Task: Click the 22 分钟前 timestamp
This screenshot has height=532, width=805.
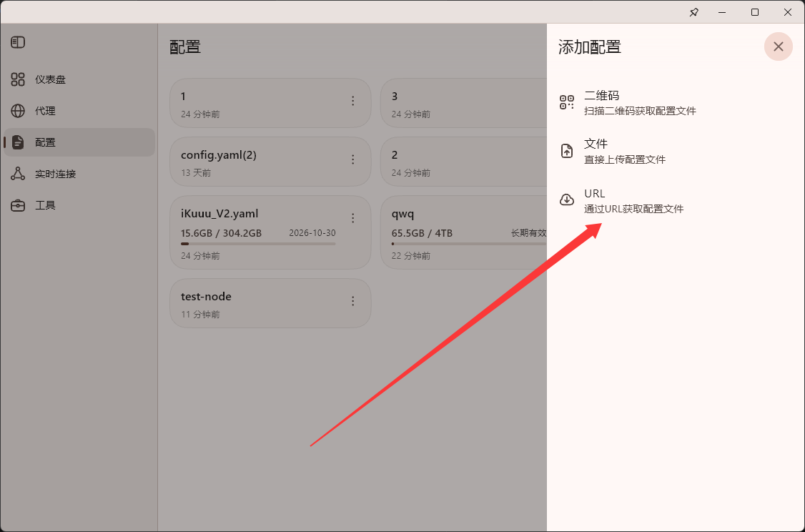Action: pyautogui.click(x=411, y=256)
